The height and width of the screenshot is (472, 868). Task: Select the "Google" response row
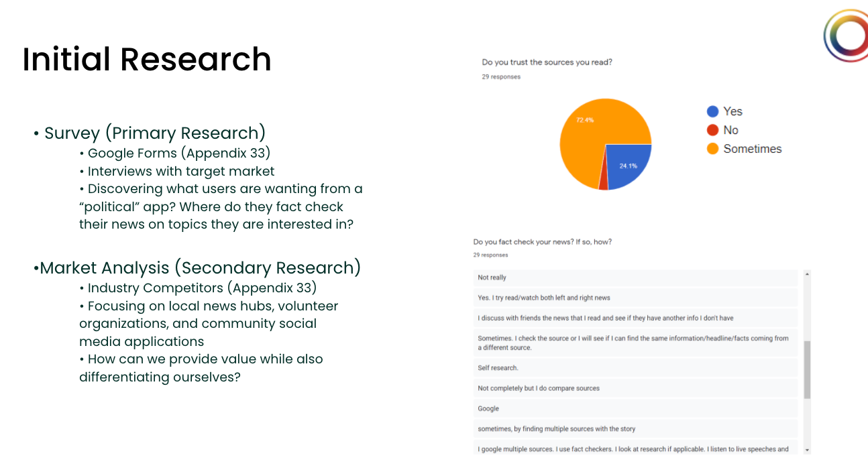635,408
